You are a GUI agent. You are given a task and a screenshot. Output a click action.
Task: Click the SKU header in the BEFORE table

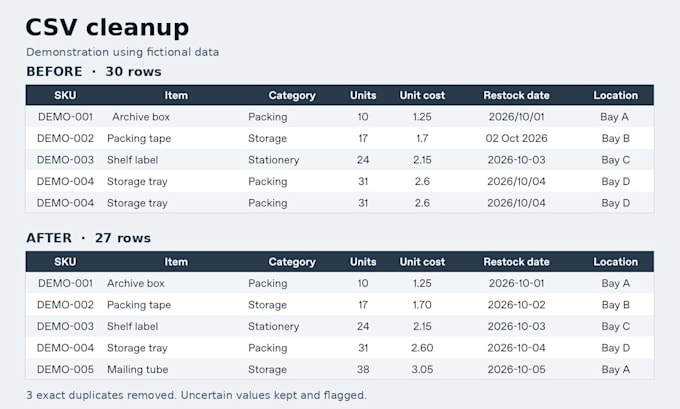[x=65, y=95]
